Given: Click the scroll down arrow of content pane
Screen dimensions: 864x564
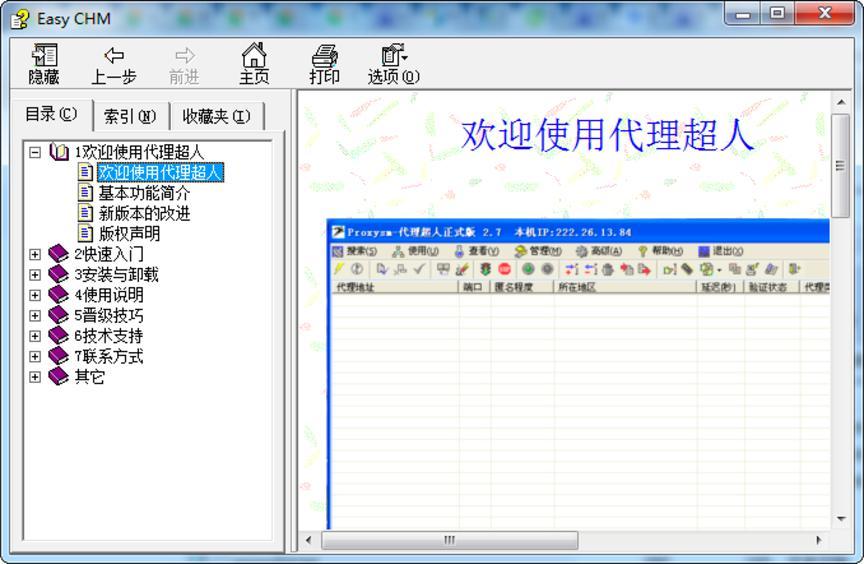Looking at the screenshot, I should pyautogui.click(x=840, y=519).
